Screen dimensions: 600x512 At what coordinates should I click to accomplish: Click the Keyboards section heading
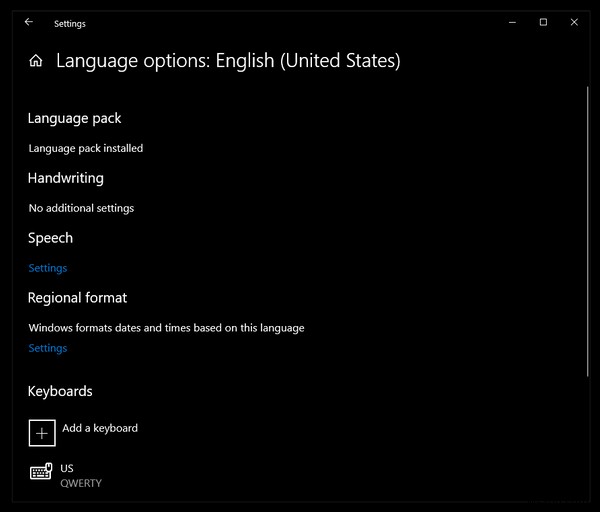click(60, 391)
